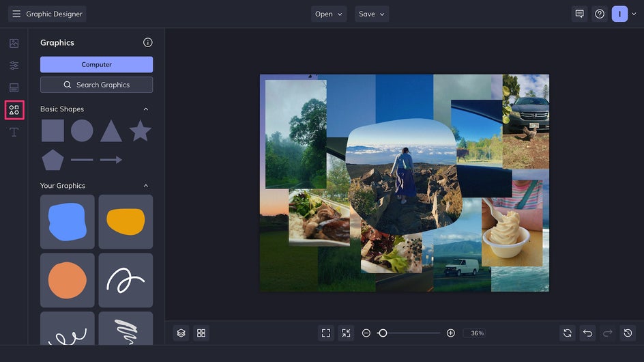The image size is (644, 362).
Task: Collapse the Your Graphics section
Action: click(146, 186)
